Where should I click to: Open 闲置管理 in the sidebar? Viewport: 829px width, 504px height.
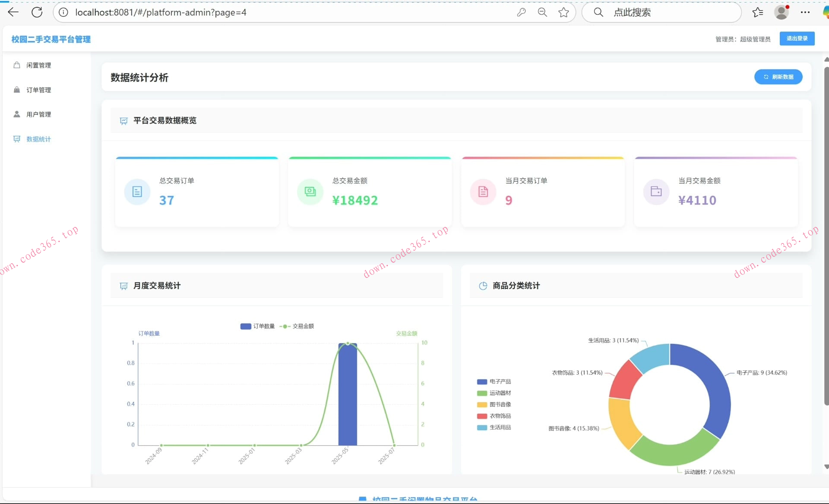click(38, 65)
